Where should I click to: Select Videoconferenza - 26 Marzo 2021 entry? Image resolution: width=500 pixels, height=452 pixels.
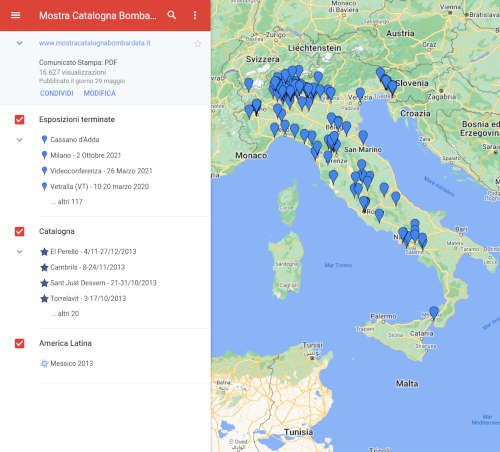101,171
